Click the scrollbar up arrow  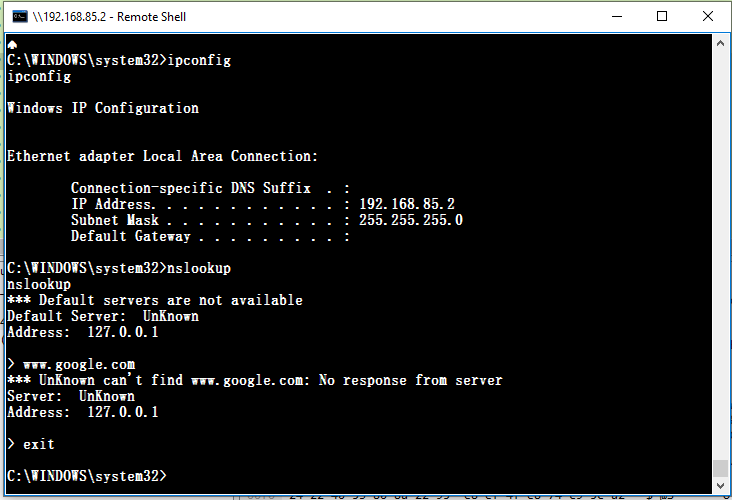[x=720, y=43]
